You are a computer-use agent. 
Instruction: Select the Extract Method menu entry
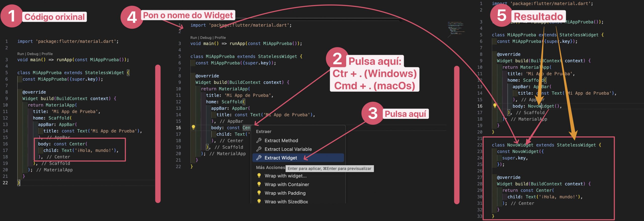point(281,140)
